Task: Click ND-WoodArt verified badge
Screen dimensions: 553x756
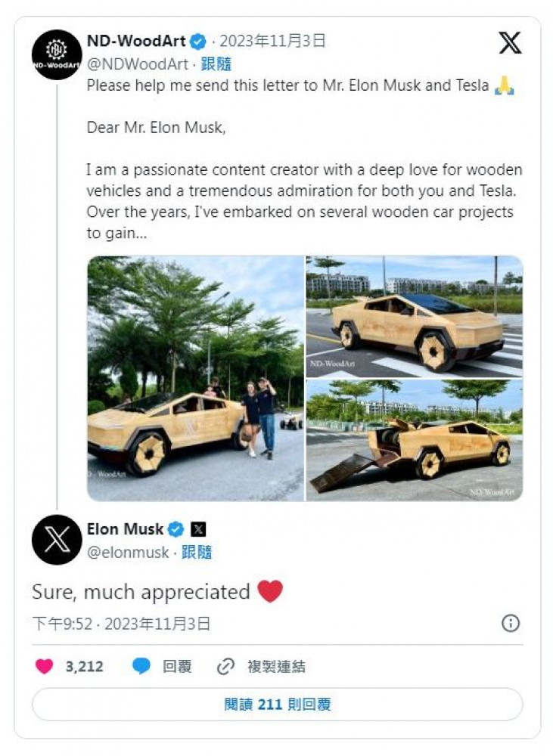Action: pyautogui.click(x=198, y=42)
